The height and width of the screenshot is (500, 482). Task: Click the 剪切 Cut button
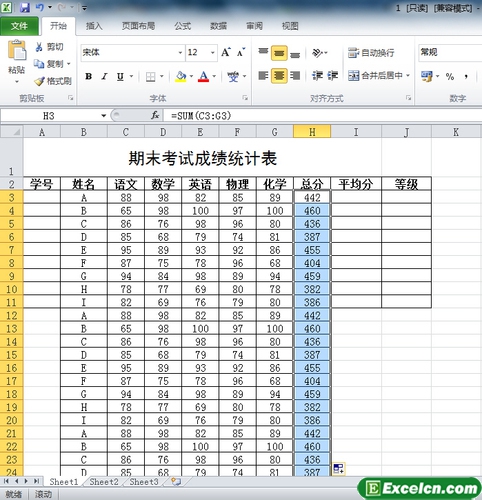pyautogui.click(x=49, y=47)
